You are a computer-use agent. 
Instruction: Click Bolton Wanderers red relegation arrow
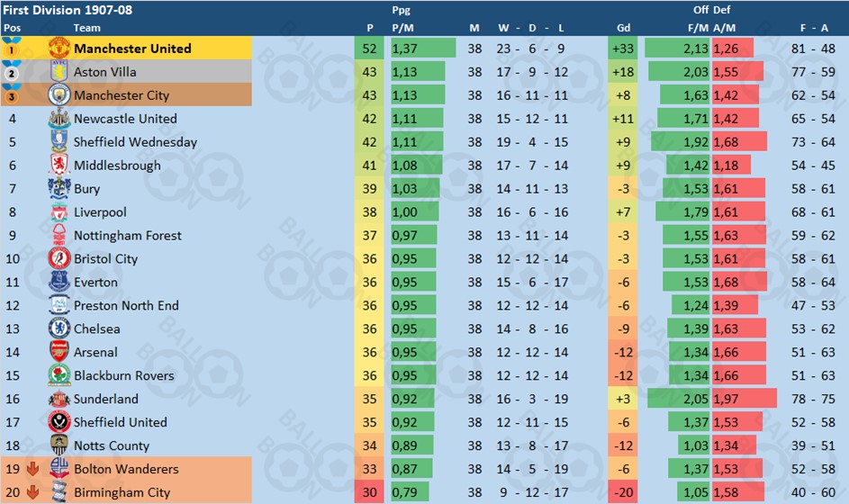33,469
